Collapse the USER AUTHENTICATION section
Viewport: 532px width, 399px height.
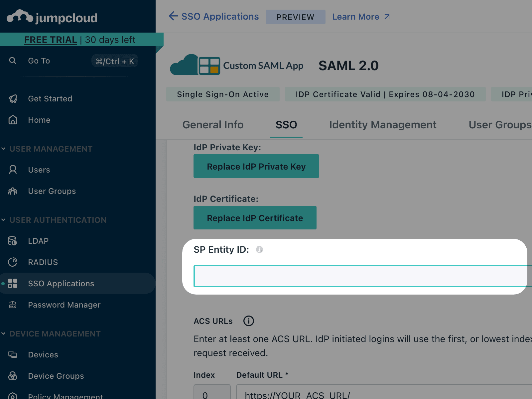(x=4, y=220)
